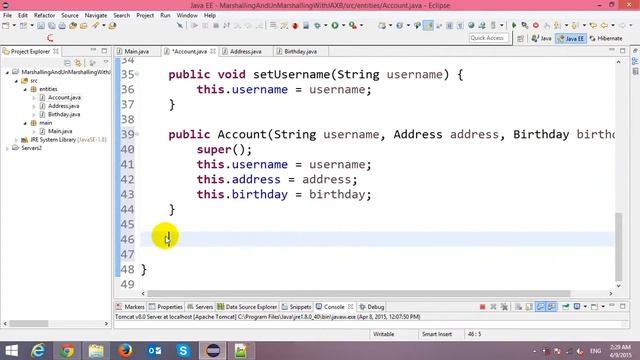This screenshot has width=640, height=360.
Task: Select Birthday.java in Project Explorer
Action: pos(64,115)
